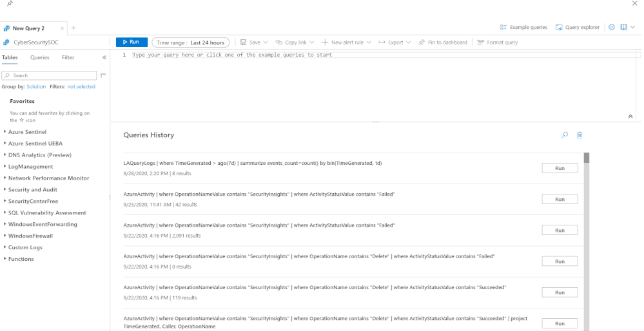Expand SecurityCenterFree node
The height and width of the screenshot is (331, 644).
pos(5,201)
